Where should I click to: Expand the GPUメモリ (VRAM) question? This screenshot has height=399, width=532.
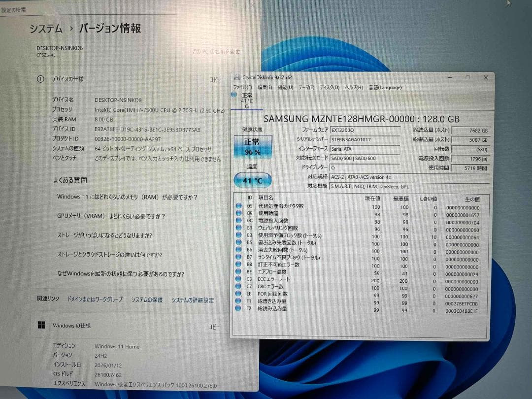[x=112, y=216]
